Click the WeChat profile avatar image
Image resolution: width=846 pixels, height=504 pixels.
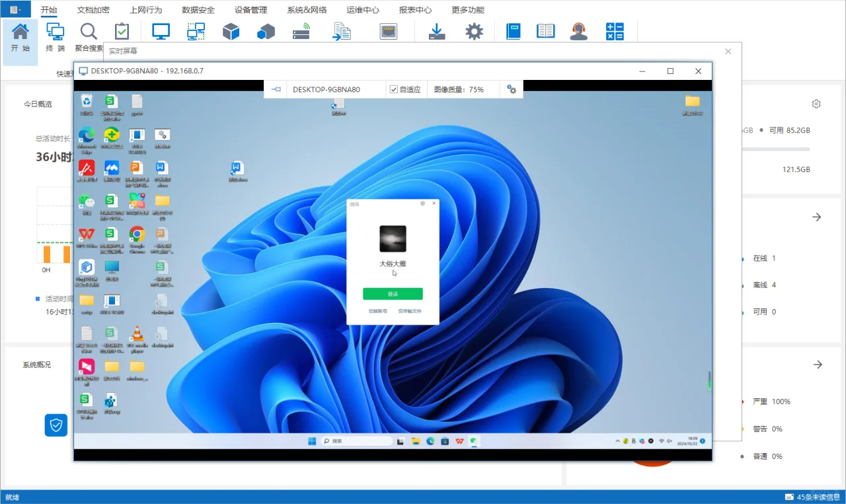[393, 238]
